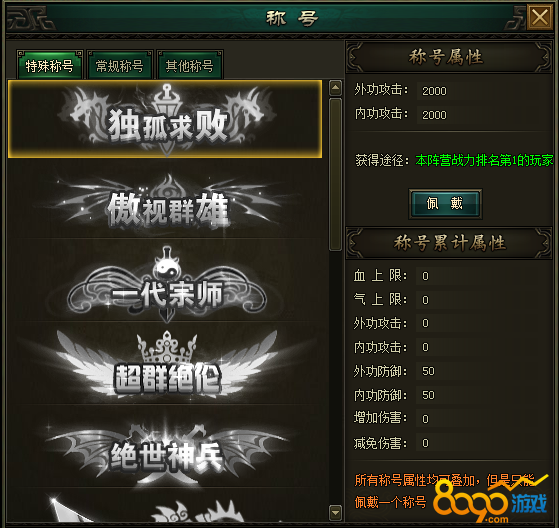Open the 常规称号 tab
Viewport: 559px width, 528px height.
119,66
